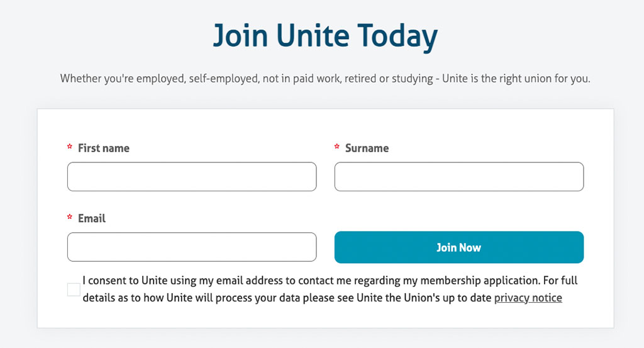The height and width of the screenshot is (348, 644).
Task: Click the Join Unite Today heading
Action: coord(325,36)
